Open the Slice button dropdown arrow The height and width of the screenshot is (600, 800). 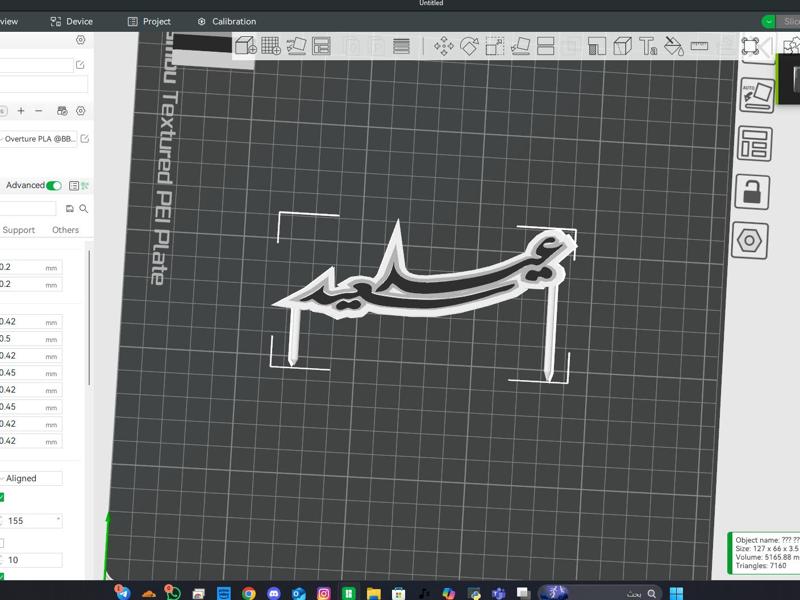point(768,21)
